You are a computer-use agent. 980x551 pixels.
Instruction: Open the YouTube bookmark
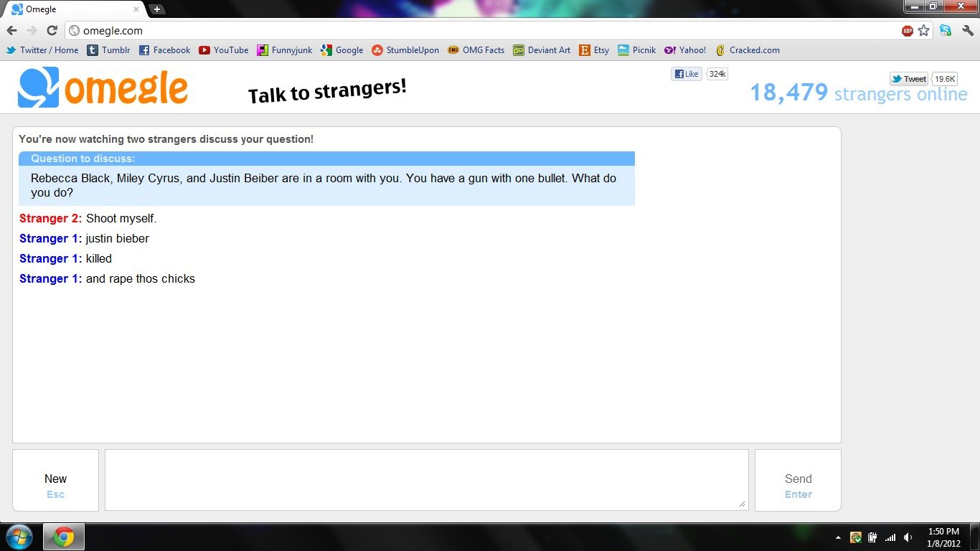[223, 50]
